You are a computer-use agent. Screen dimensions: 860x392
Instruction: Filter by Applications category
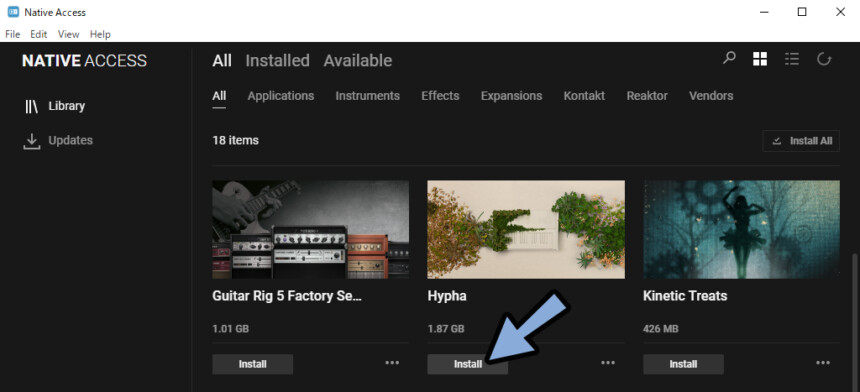[281, 96]
